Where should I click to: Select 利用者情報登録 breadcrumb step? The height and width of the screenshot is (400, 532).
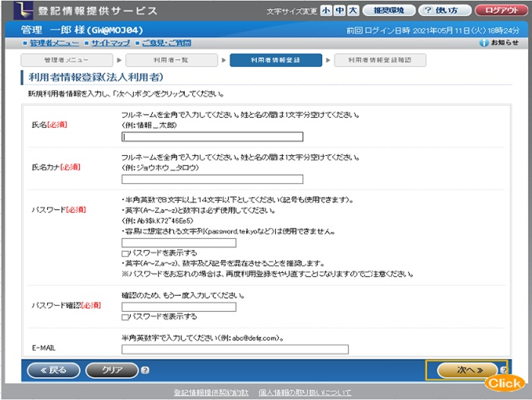[276, 60]
